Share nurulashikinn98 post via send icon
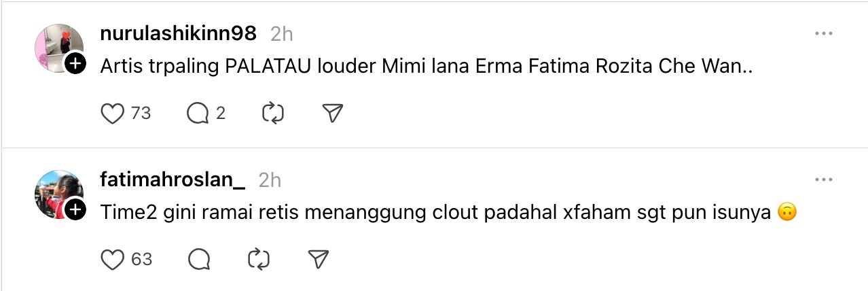The image size is (868, 291). [332, 114]
